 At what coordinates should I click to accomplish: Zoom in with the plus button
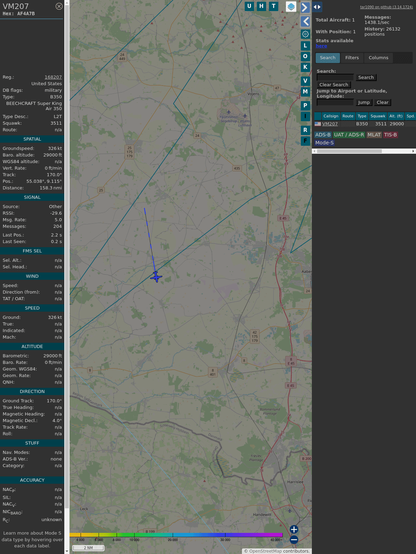[x=294, y=529]
